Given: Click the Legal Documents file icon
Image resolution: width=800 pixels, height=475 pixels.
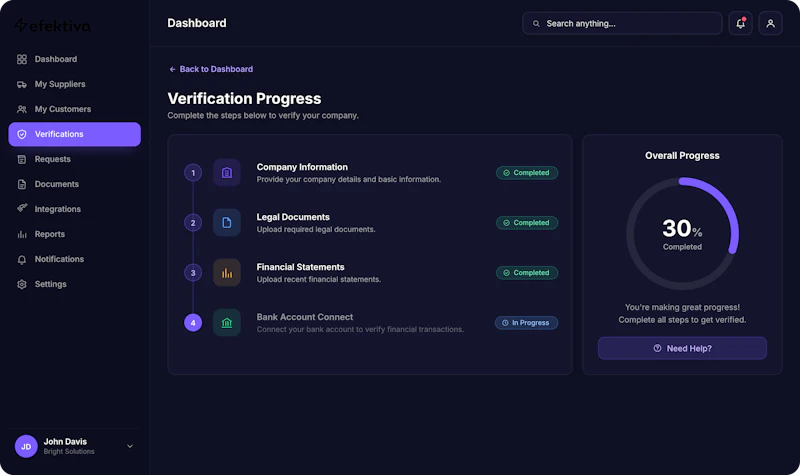Looking at the screenshot, I should [227, 222].
